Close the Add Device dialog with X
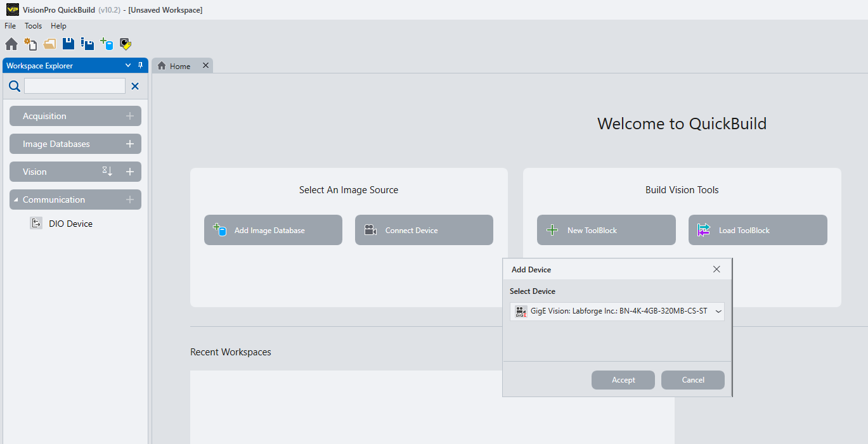Image resolution: width=868 pixels, height=444 pixels. (x=716, y=269)
